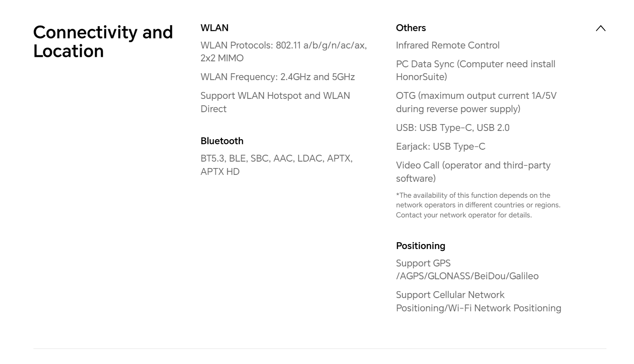634x364 pixels.
Task: Click the Earjack USB Type-C line
Action: 440,147
